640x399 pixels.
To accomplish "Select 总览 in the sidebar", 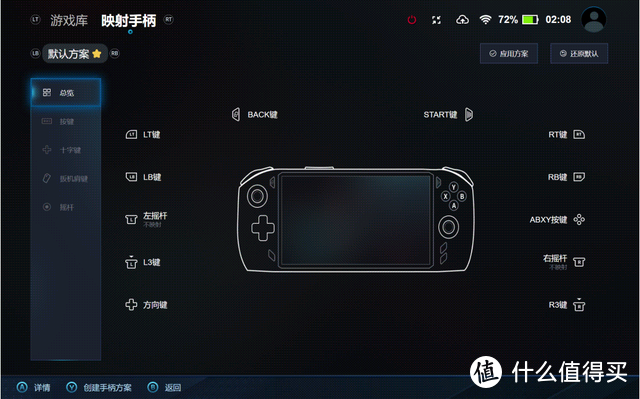I will click(66, 93).
